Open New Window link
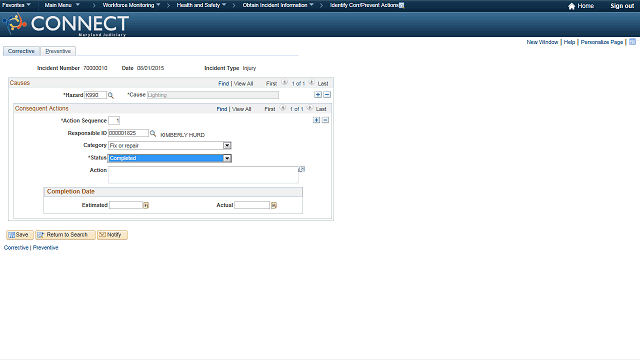Viewport: 640px width, 360px height. pos(542,42)
